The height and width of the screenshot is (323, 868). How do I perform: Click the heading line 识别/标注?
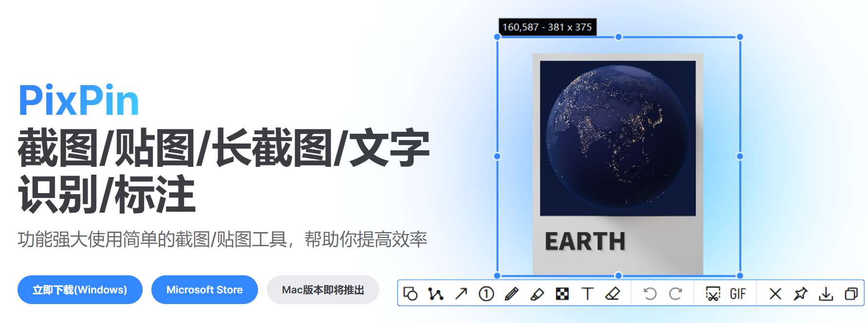(107, 194)
